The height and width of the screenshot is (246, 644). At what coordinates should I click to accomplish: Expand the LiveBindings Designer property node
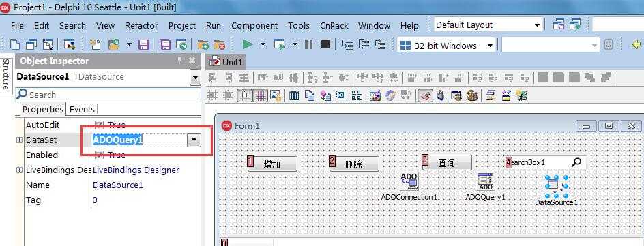pyautogui.click(x=19, y=170)
